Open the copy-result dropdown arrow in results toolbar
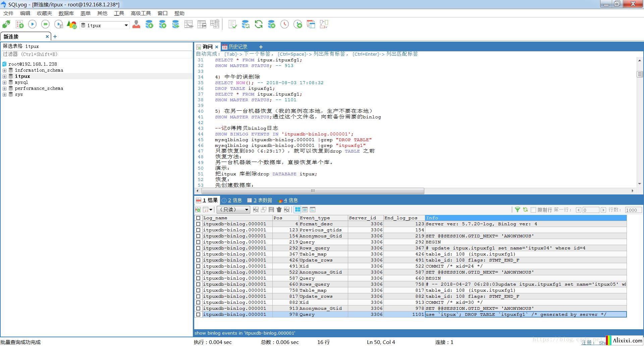The height and width of the screenshot is (346, 644). click(211, 210)
